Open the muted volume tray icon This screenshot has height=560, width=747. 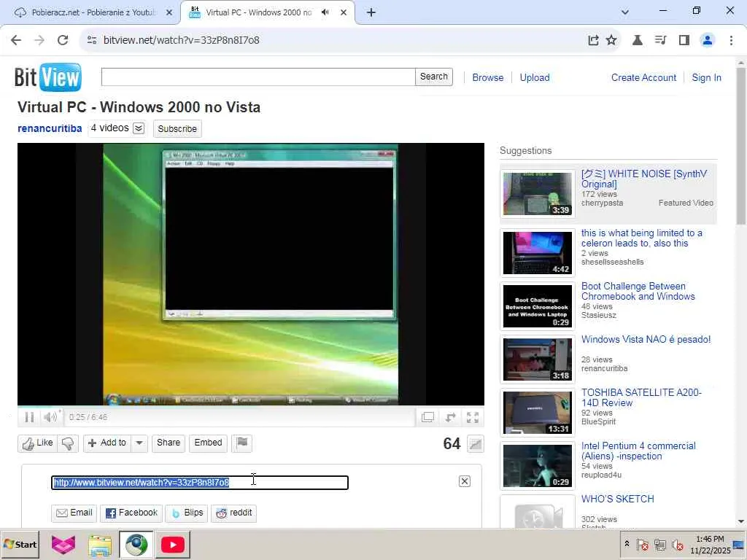677,545
